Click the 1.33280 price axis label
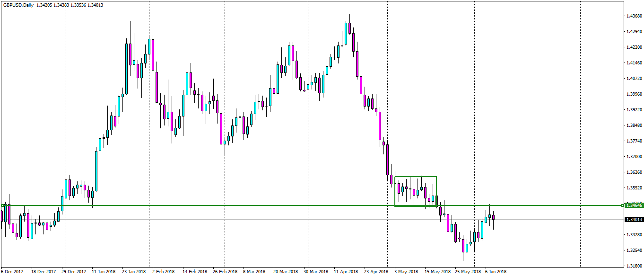Screen dimensions: 644x277 634,235
